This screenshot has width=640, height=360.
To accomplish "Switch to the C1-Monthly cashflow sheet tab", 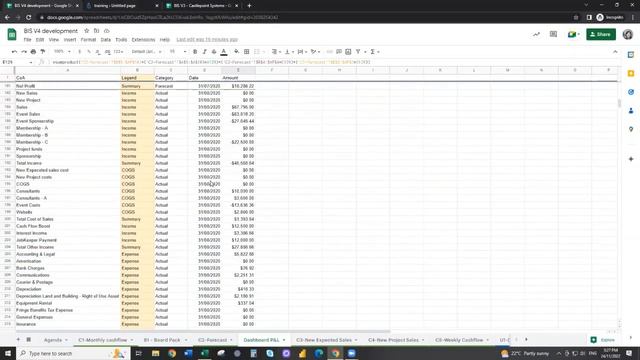I will coord(102,340).
